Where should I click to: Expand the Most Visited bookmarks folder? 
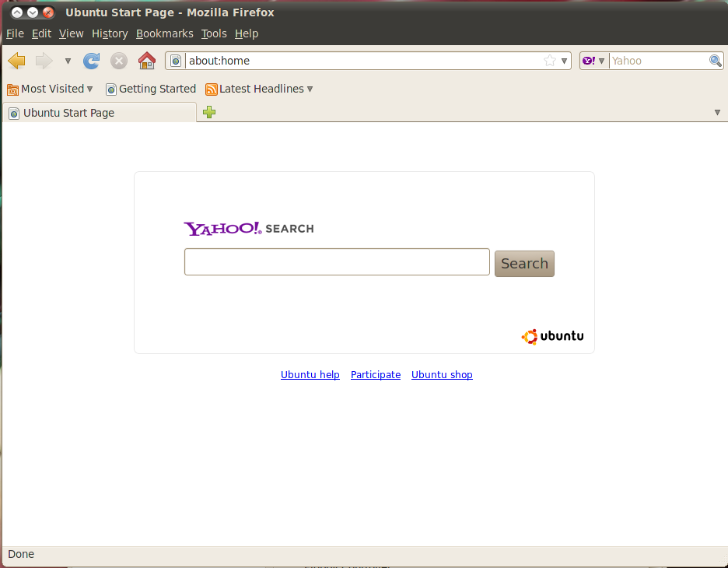[50, 89]
